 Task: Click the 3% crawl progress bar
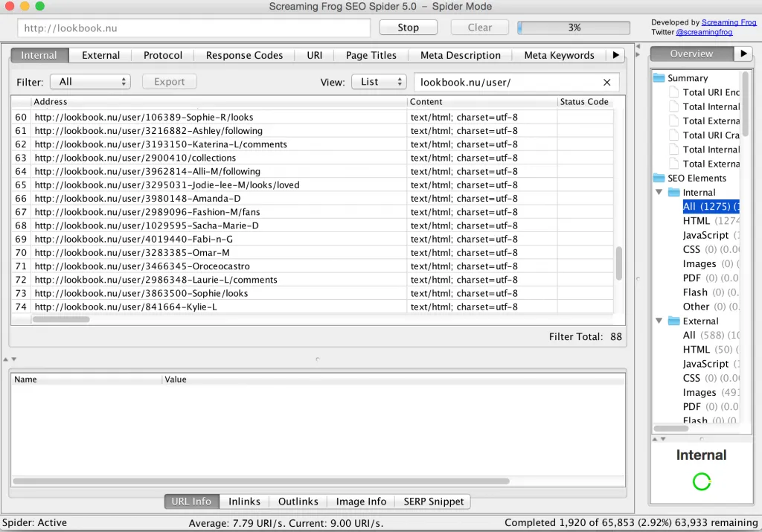point(574,28)
